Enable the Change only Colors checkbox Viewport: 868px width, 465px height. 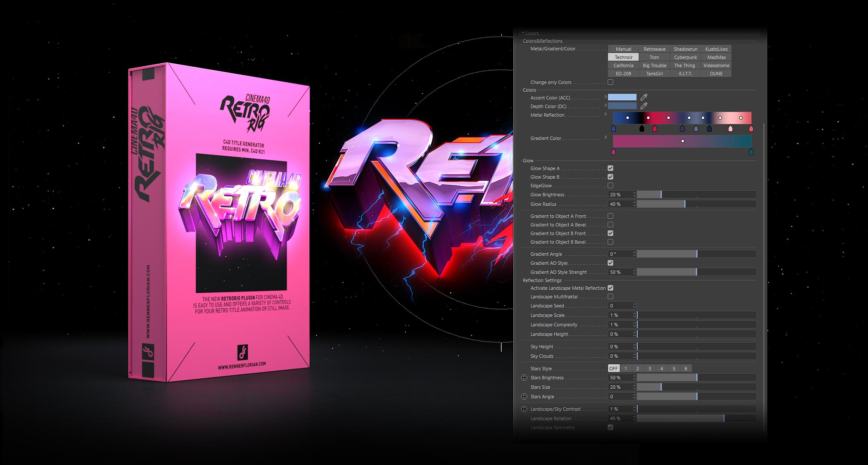(610, 82)
